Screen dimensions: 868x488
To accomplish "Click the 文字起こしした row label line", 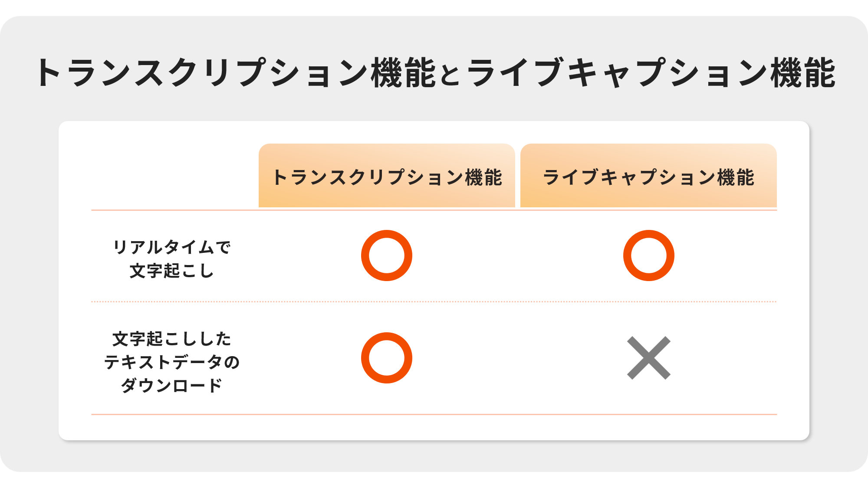I will click(172, 339).
